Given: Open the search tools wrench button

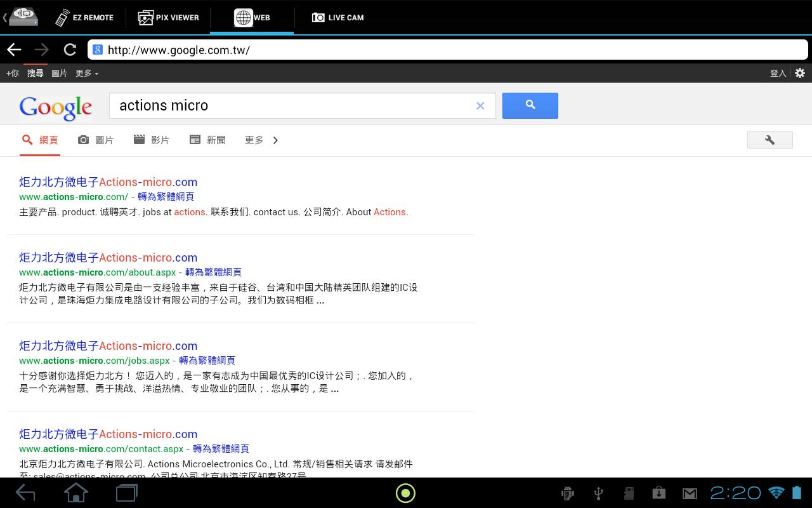Looking at the screenshot, I should (x=769, y=140).
